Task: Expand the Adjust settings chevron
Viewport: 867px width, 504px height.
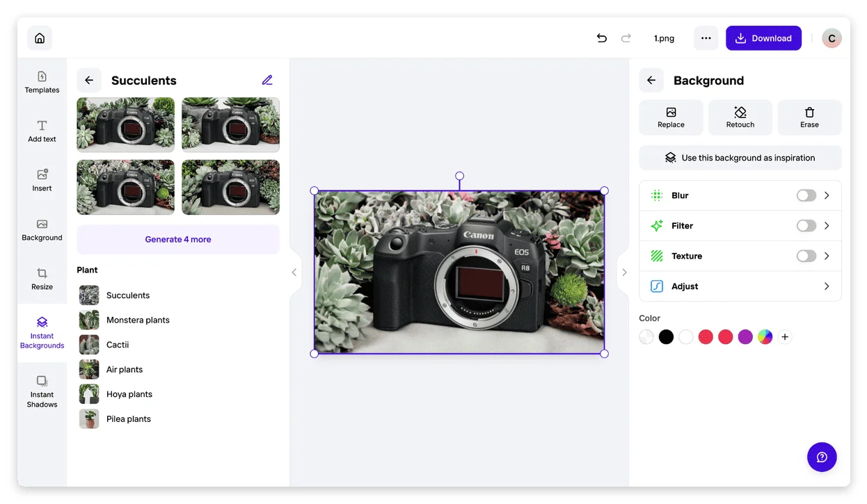Action: coord(827,286)
